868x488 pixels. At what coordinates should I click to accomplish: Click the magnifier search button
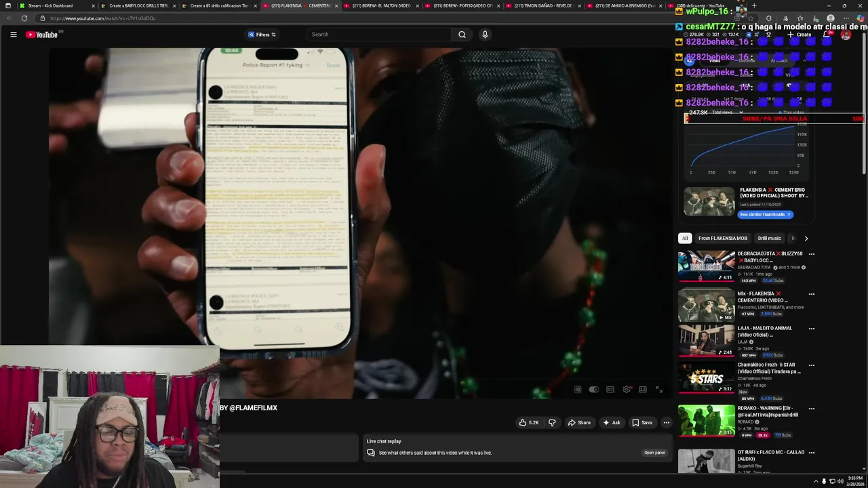(462, 35)
